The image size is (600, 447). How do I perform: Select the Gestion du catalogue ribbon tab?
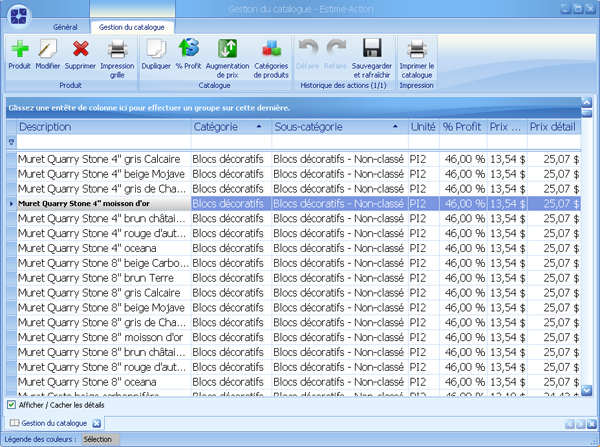[132, 26]
